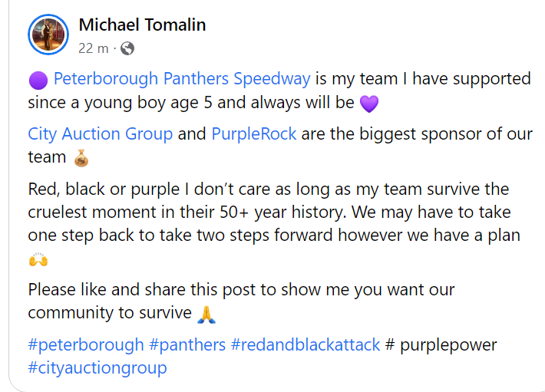545x392 pixels.
Task: Click the 22 m post timestamp
Action: coord(94,48)
